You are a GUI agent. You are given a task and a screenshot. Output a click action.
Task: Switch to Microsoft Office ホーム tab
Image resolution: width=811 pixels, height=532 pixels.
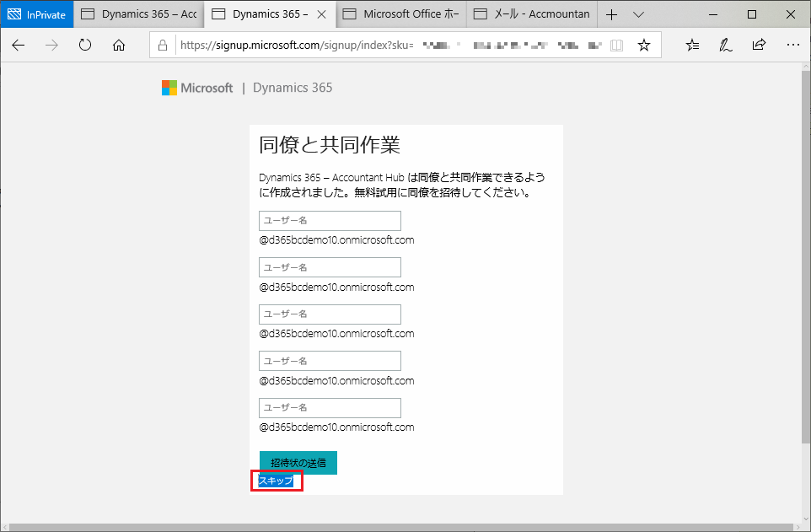[402, 14]
